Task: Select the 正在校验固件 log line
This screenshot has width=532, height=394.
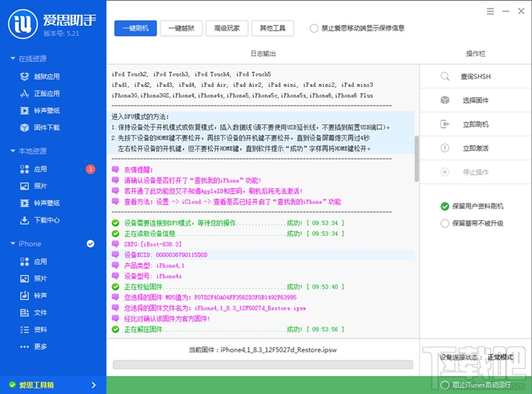Action: pos(261,287)
